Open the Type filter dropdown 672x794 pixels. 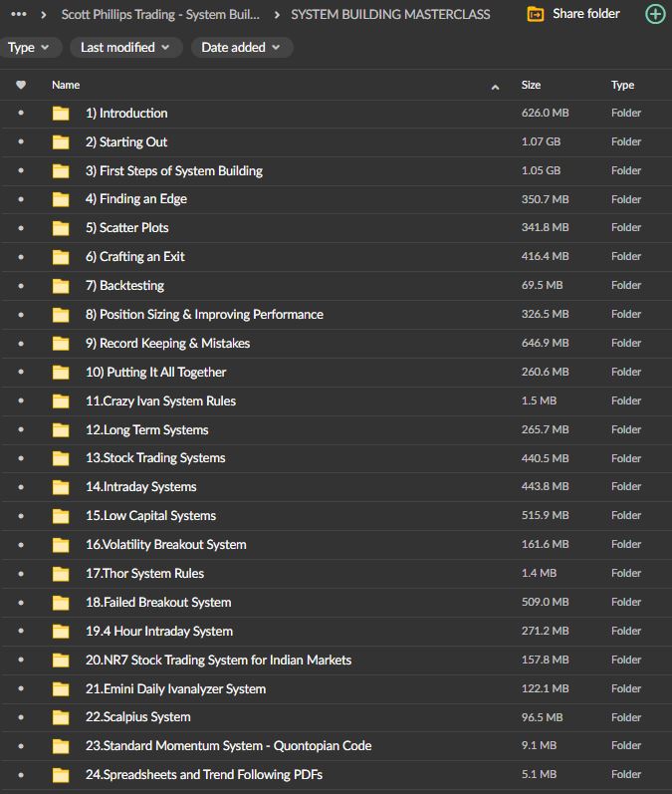(31, 48)
